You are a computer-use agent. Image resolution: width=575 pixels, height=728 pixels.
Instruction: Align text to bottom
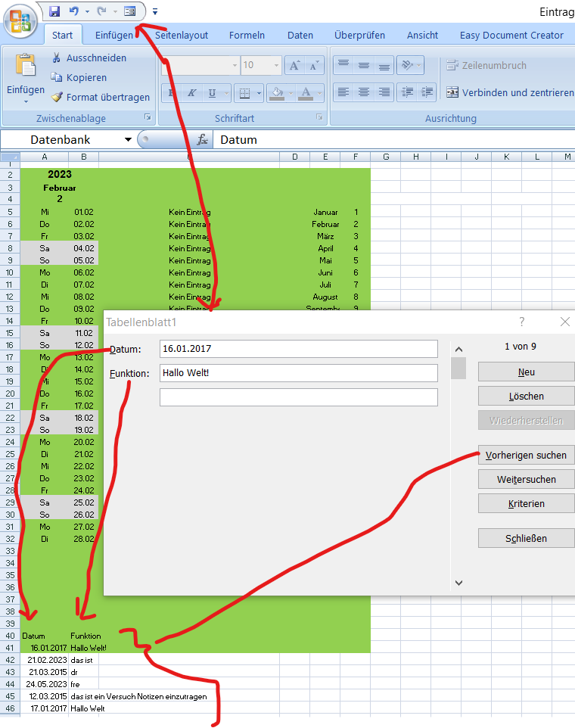pos(384,65)
